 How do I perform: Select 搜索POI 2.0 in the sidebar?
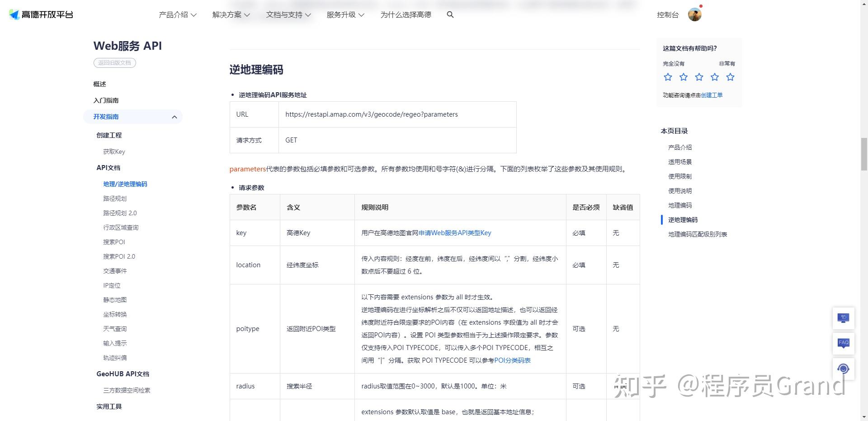point(119,256)
